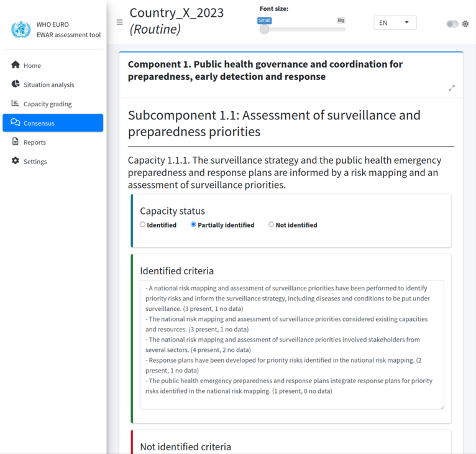Screen dimensions: 476x454
Task: Click the Capacity 1.1.1 description text
Action: (x=285, y=172)
